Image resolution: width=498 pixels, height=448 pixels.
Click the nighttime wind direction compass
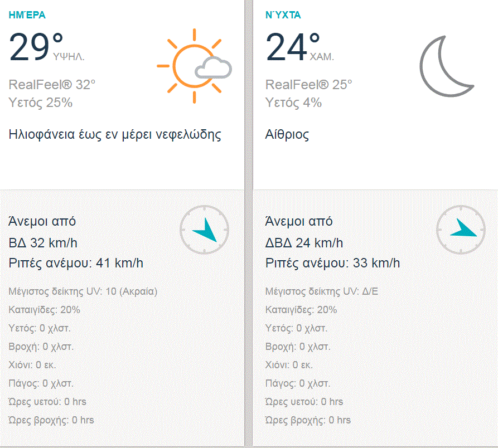(461, 230)
